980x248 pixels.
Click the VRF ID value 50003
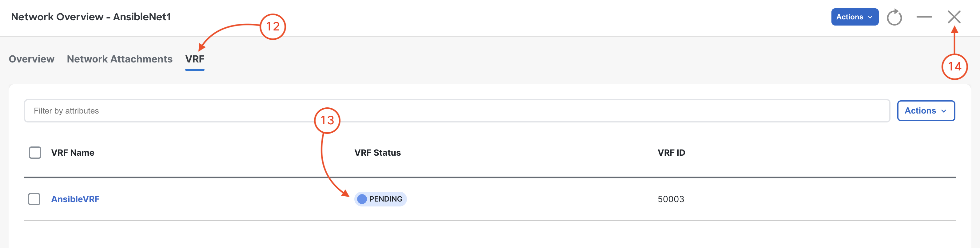pyautogui.click(x=671, y=199)
